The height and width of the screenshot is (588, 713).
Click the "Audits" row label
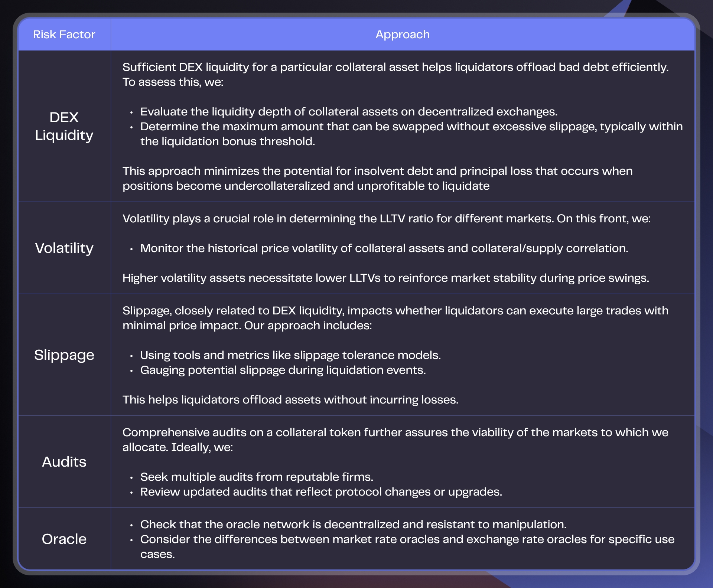pos(64,462)
